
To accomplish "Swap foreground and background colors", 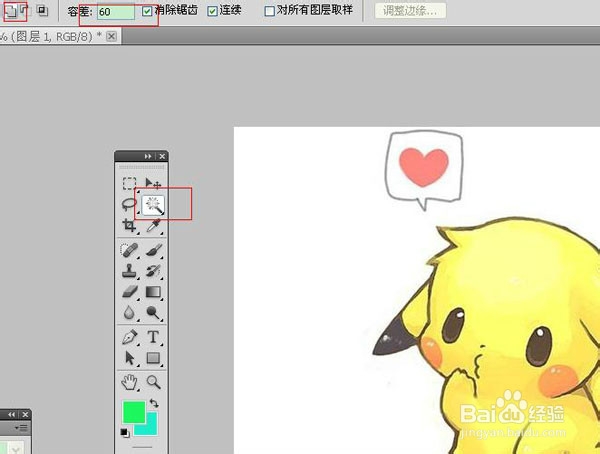I will (154, 403).
